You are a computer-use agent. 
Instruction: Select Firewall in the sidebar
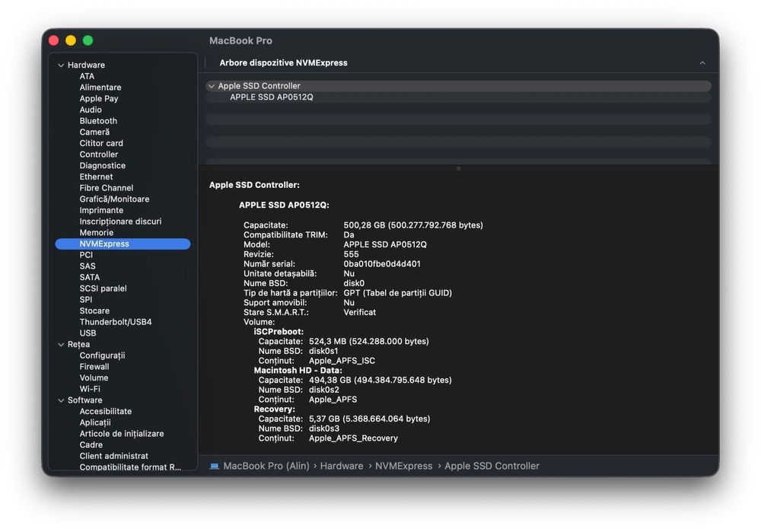coord(94,367)
